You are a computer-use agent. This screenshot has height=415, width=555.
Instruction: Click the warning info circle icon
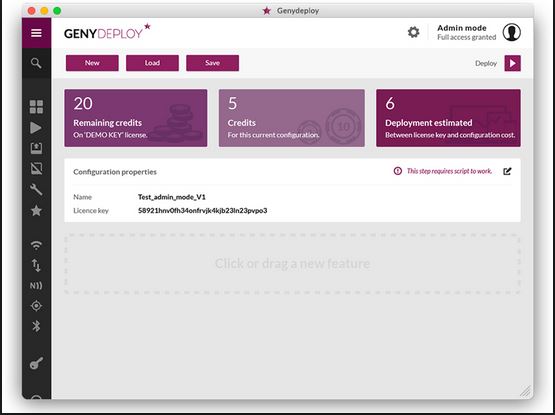point(398,171)
